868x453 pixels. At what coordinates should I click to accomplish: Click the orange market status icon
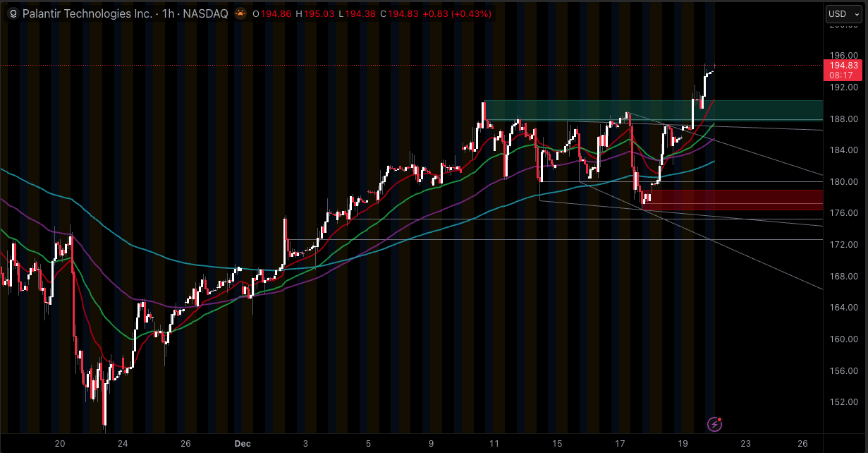tap(241, 13)
